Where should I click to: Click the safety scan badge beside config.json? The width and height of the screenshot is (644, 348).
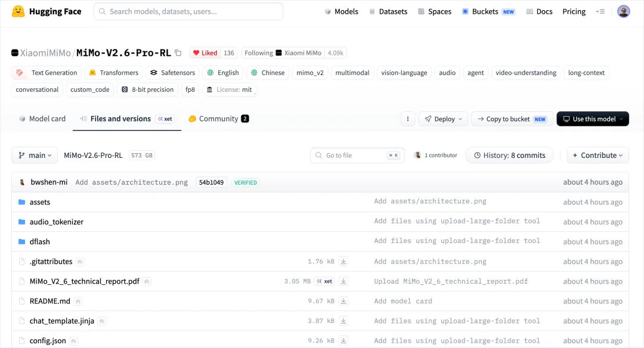[x=73, y=341]
